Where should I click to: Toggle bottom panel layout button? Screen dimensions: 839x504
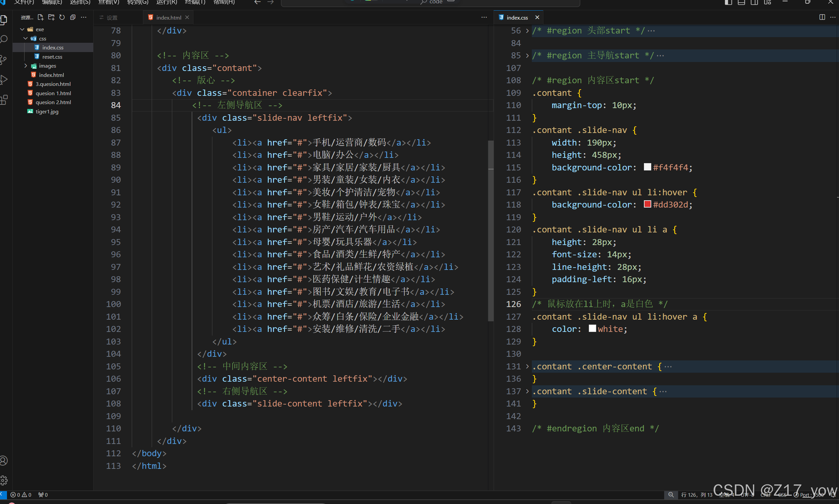[x=741, y=2]
